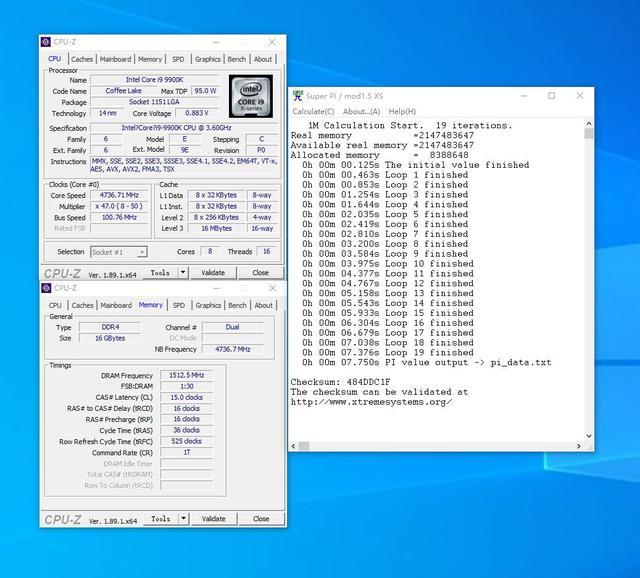Open Bench tab in bottom CPU-Z window

pyautogui.click(x=237, y=305)
